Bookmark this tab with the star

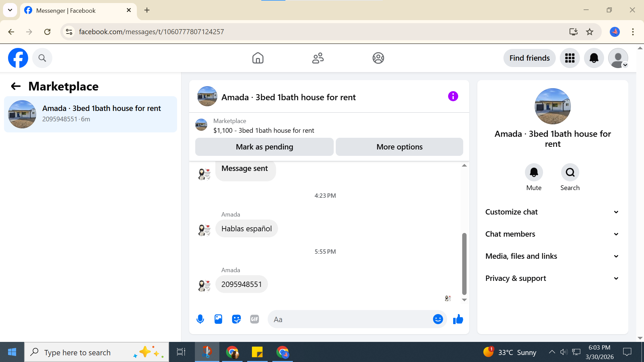pyautogui.click(x=590, y=32)
